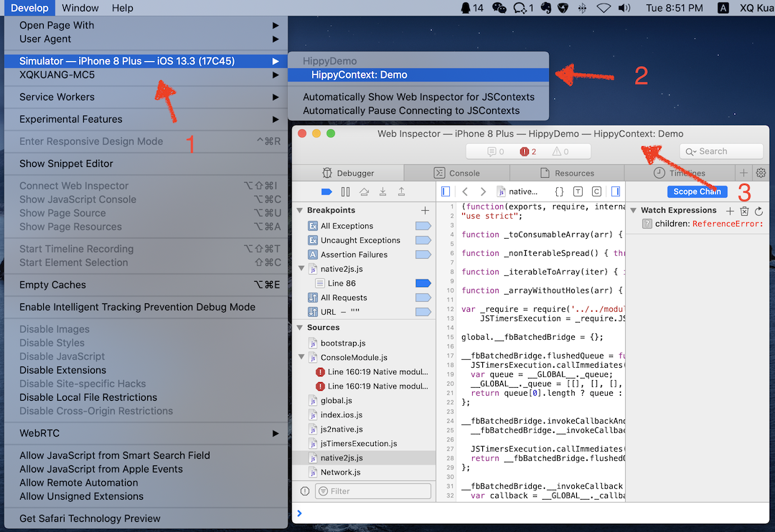
Task: Toggle the Assertion Failures breakpoint
Action: point(423,255)
